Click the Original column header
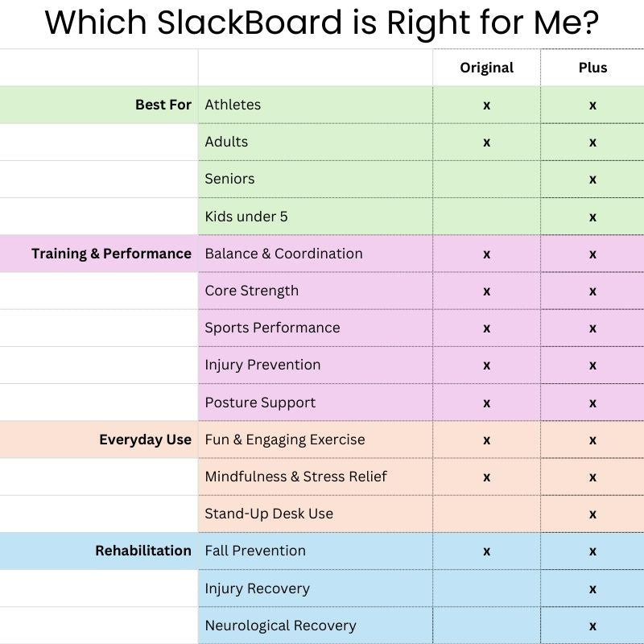 pos(486,68)
